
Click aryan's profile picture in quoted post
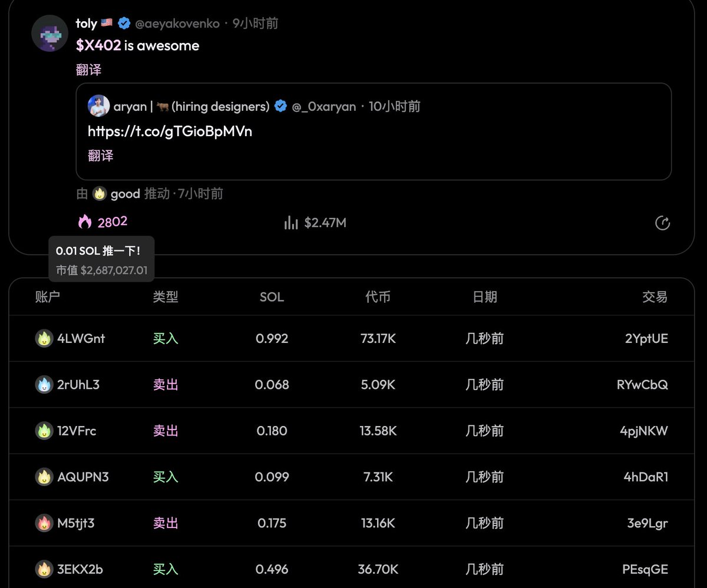(x=98, y=106)
